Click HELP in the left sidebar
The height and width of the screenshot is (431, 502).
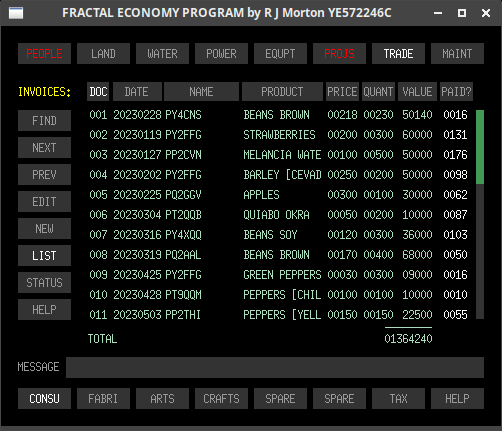click(44, 309)
